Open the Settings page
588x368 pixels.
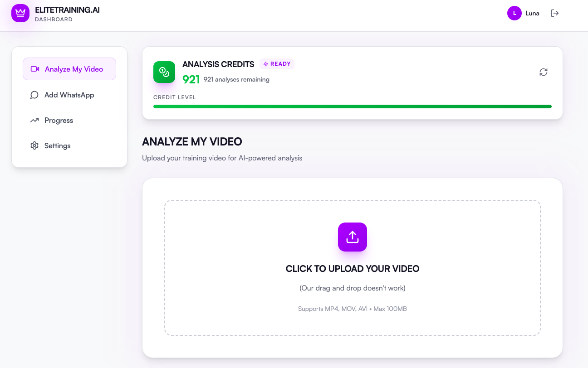69,145
